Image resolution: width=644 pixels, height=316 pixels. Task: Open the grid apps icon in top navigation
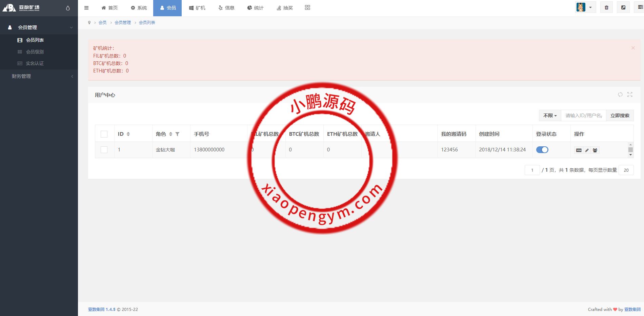pos(307,8)
